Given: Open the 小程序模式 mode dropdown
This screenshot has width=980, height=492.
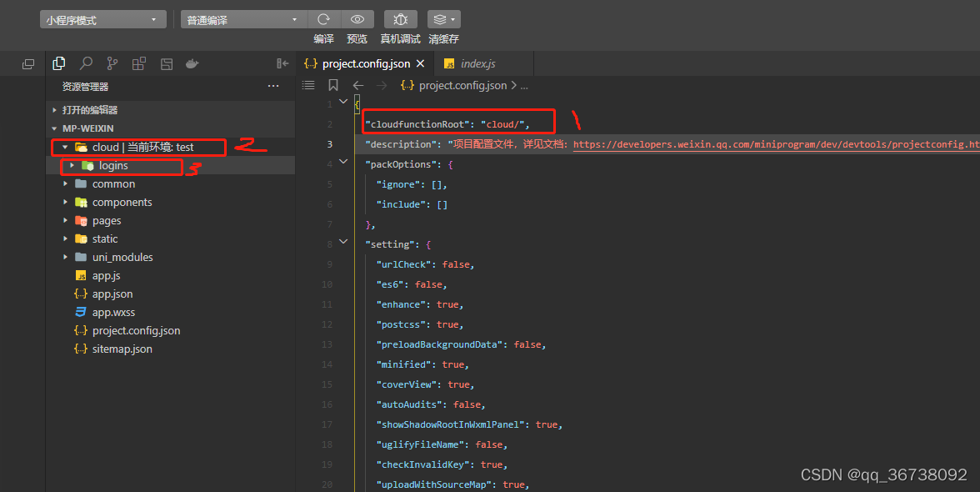Looking at the screenshot, I should [103, 19].
